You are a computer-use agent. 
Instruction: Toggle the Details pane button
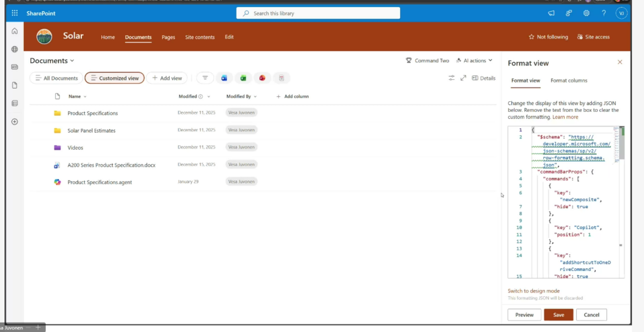click(x=484, y=78)
